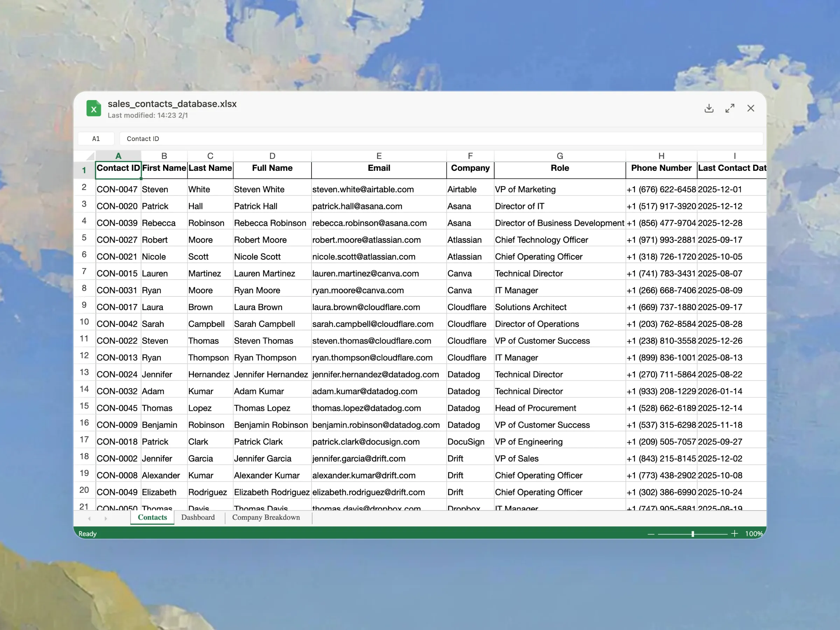Expand preview to fullscreen
The width and height of the screenshot is (840, 630).
(x=729, y=108)
